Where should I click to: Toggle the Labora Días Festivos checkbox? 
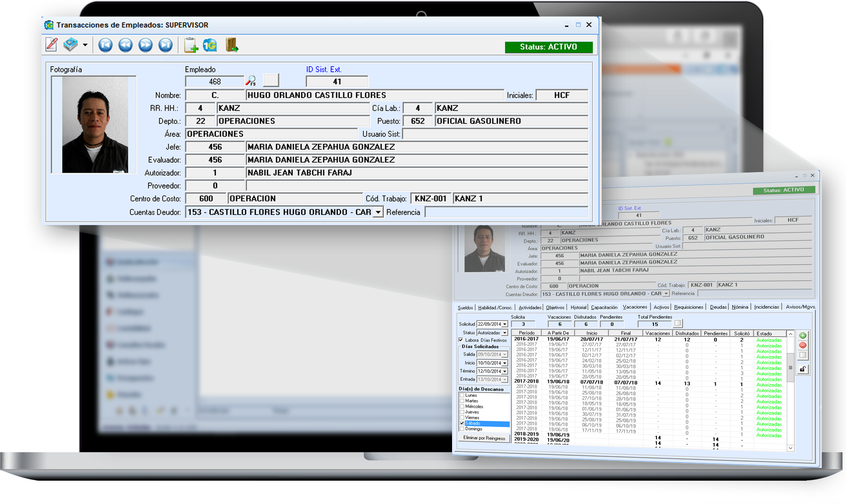point(461,340)
